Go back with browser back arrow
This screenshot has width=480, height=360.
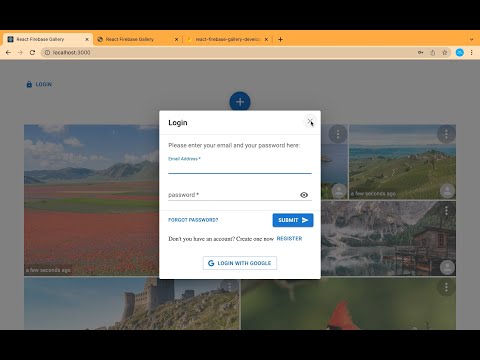click(8, 52)
